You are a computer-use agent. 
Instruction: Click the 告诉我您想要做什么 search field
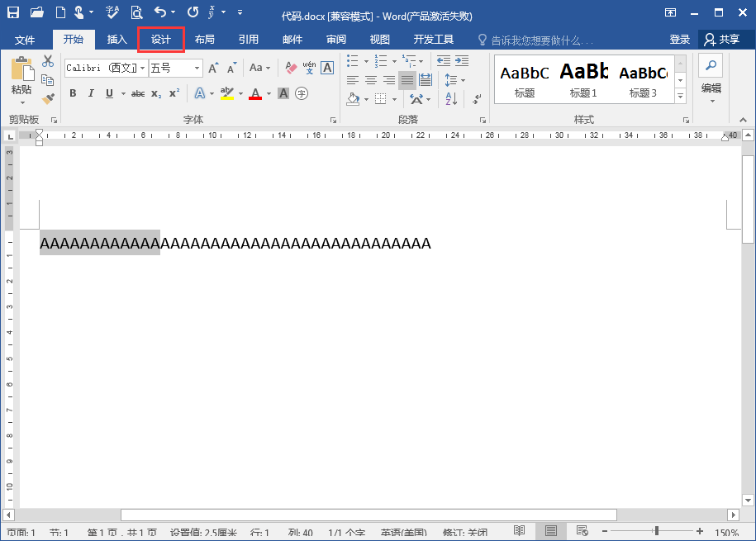[541, 40]
